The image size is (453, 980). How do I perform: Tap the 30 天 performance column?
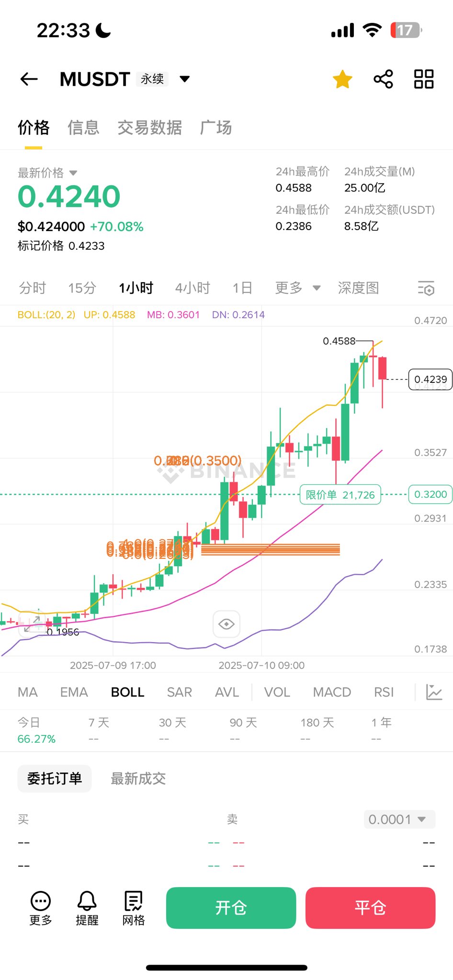click(172, 730)
